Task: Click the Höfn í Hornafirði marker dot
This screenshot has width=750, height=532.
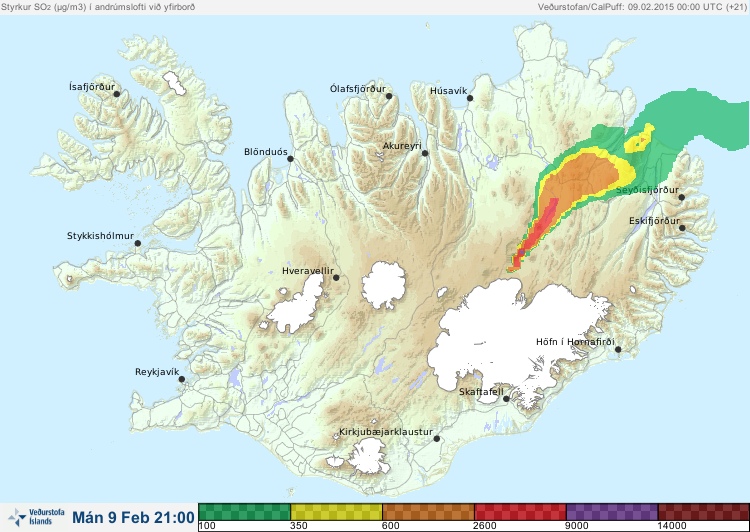Action: (618, 349)
